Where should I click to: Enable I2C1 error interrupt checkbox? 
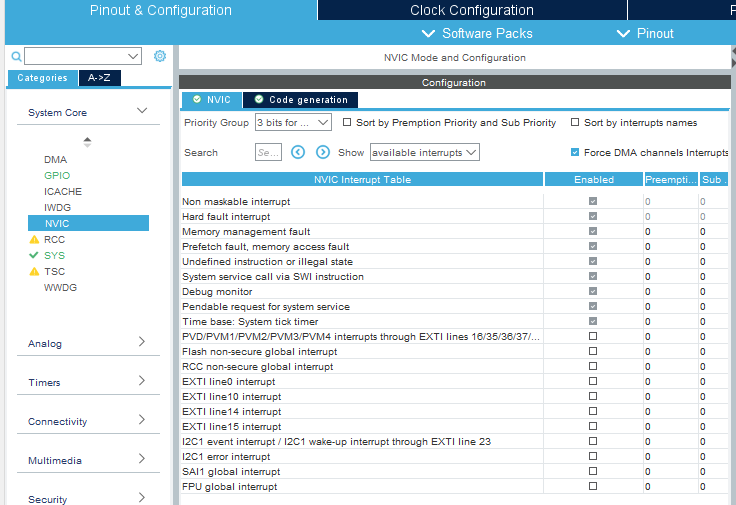[x=593, y=456]
